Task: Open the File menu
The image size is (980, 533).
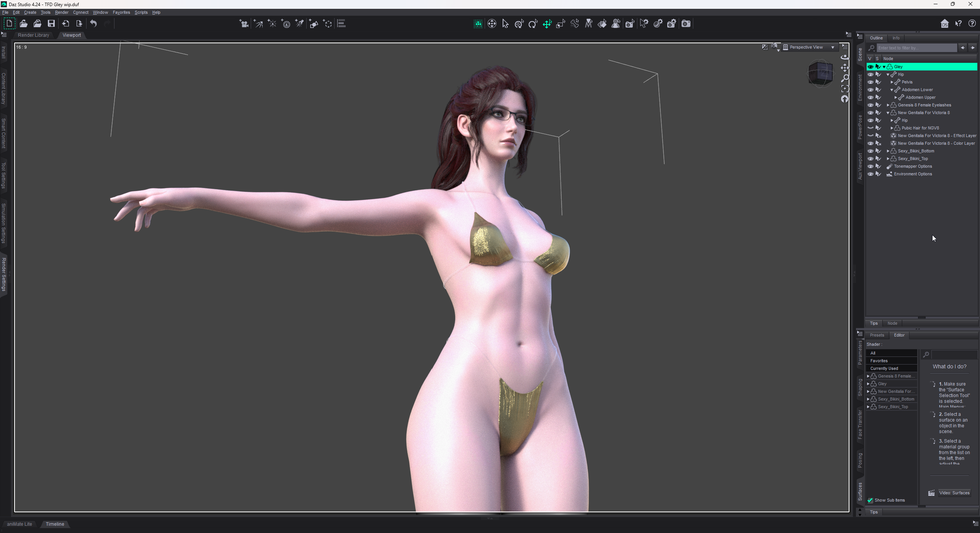Action: 5,12
